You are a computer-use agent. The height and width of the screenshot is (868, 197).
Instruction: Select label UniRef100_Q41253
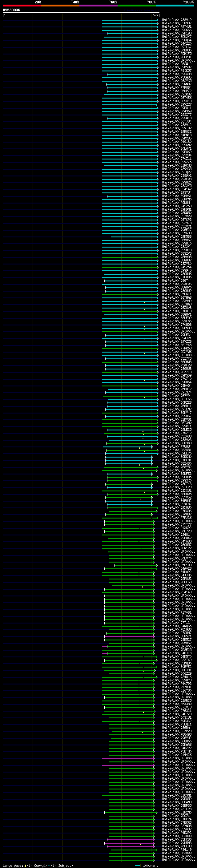click(x=176, y=206)
